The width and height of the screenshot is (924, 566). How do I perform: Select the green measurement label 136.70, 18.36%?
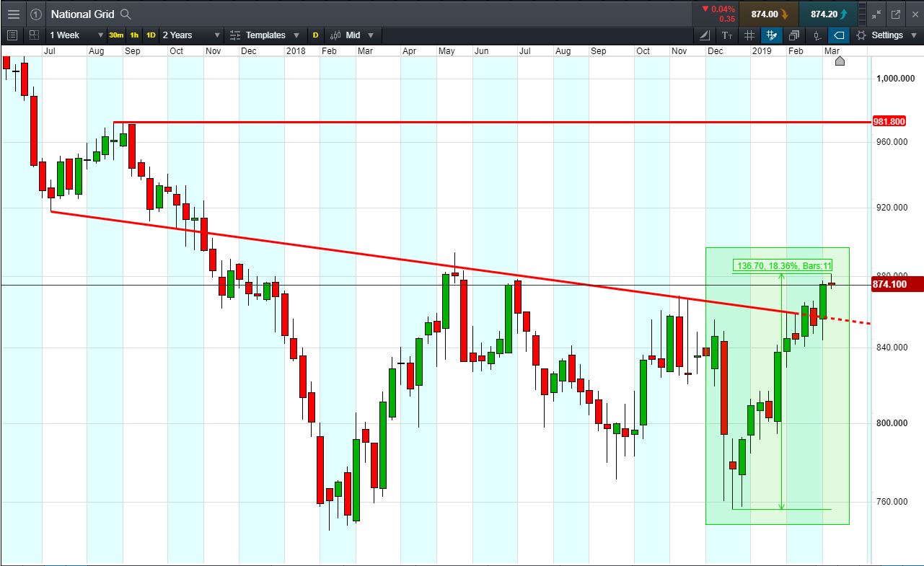(784, 265)
